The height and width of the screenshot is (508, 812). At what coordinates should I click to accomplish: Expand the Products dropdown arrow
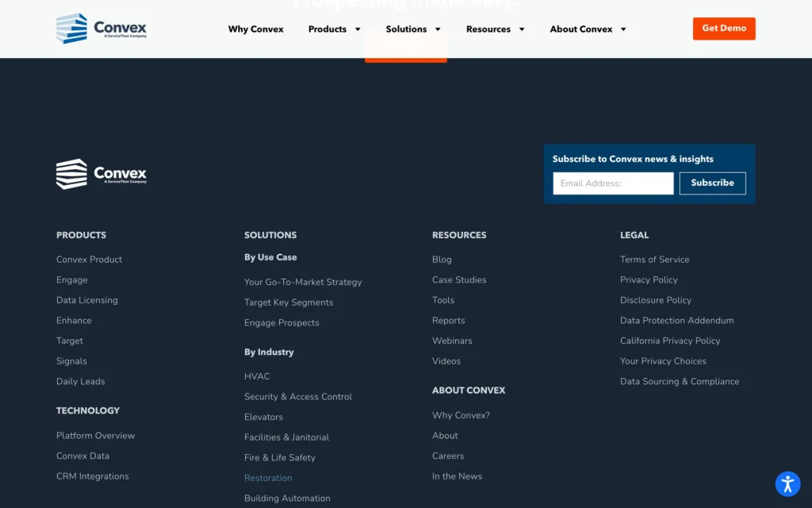point(358,29)
